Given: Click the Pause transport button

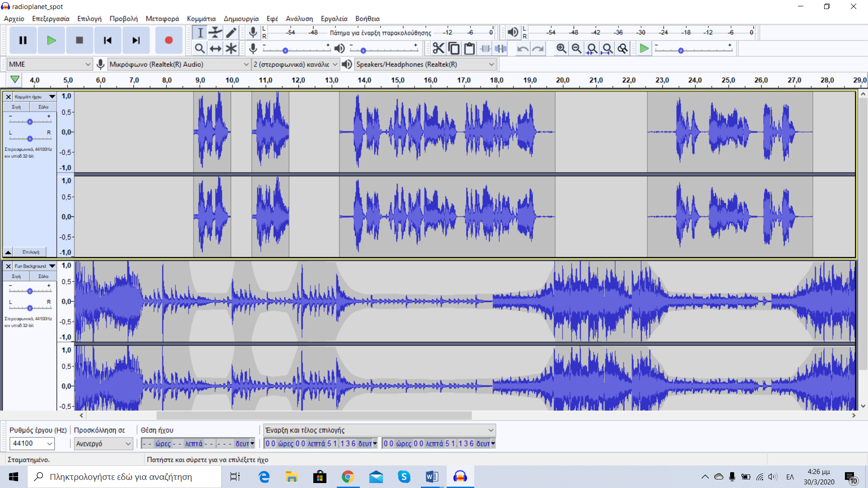Looking at the screenshot, I should [x=23, y=40].
